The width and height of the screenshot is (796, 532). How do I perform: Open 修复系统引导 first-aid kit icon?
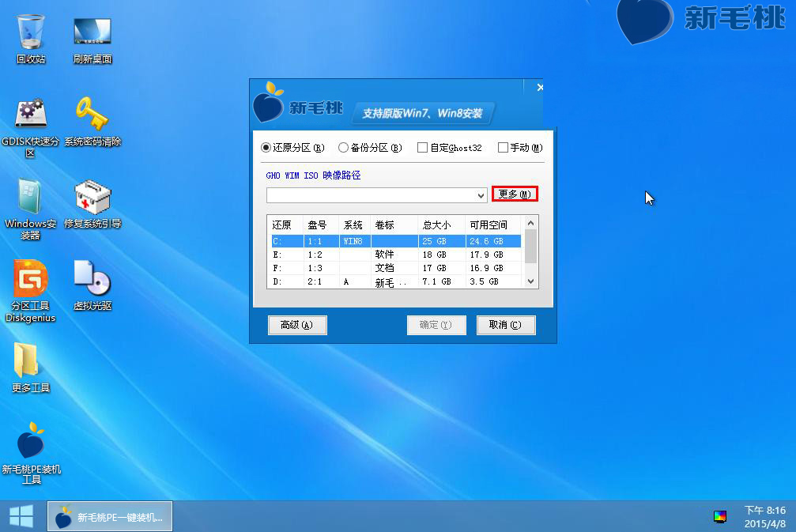[x=92, y=204]
